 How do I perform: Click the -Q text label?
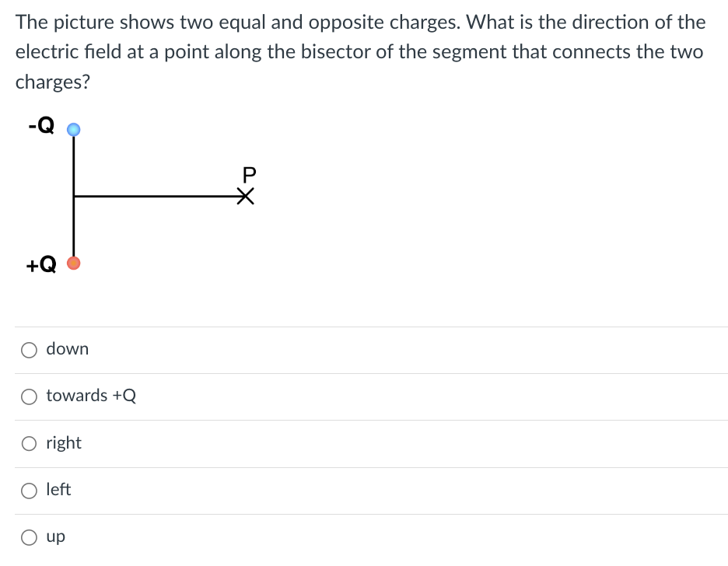pyautogui.click(x=40, y=124)
